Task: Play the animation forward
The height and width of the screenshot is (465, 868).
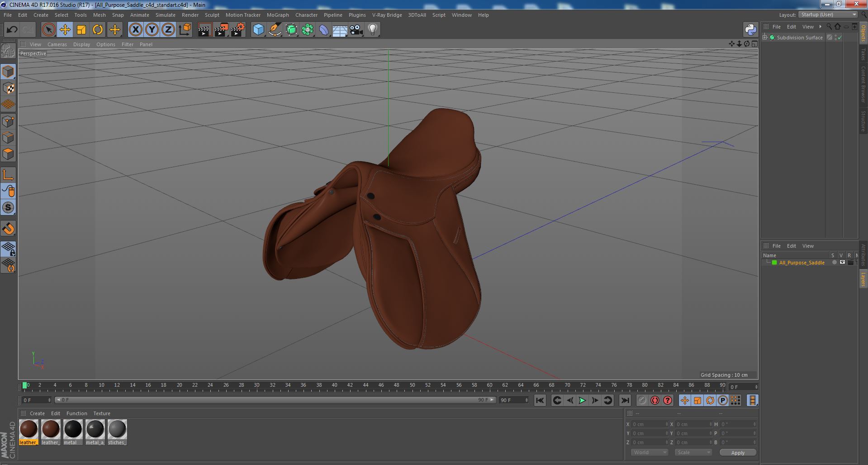Action: click(x=582, y=400)
